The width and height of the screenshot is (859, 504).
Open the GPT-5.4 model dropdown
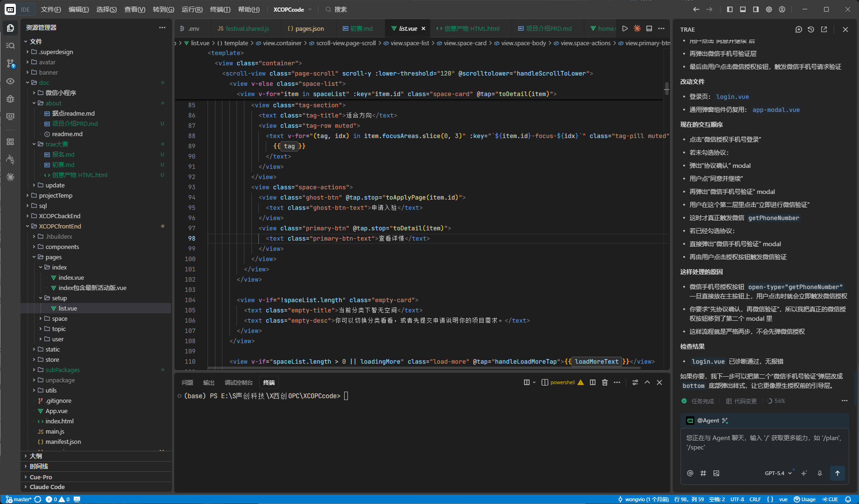(x=778, y=473)
